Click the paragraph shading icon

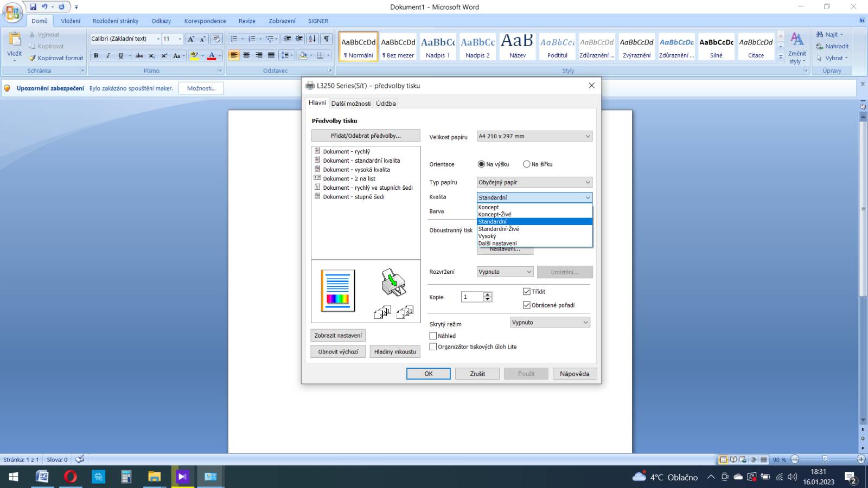point(303,55)
